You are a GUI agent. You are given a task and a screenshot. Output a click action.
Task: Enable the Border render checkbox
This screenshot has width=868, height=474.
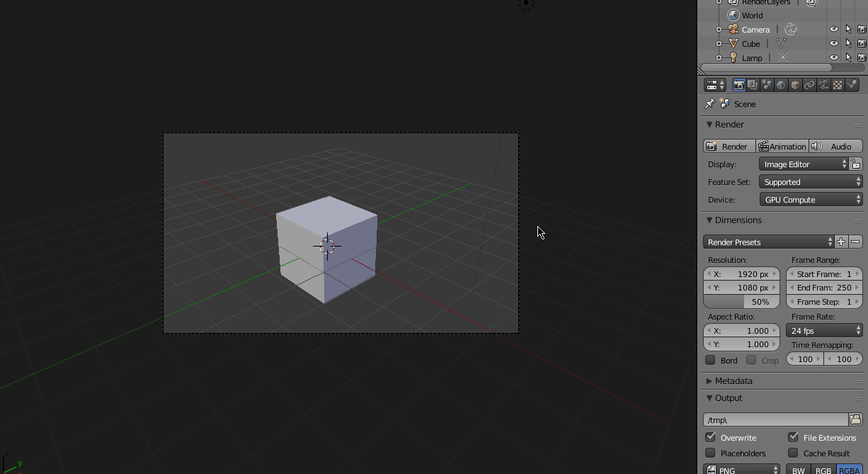710,360
